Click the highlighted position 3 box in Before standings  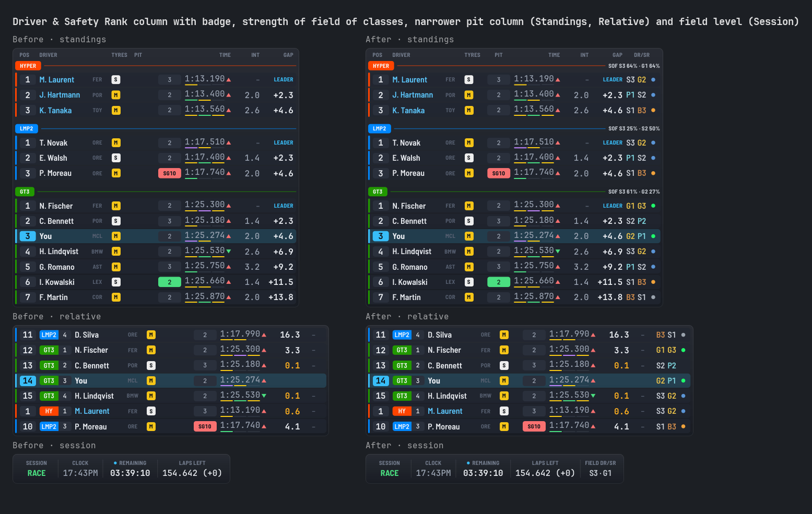click(x=28, y=236)
